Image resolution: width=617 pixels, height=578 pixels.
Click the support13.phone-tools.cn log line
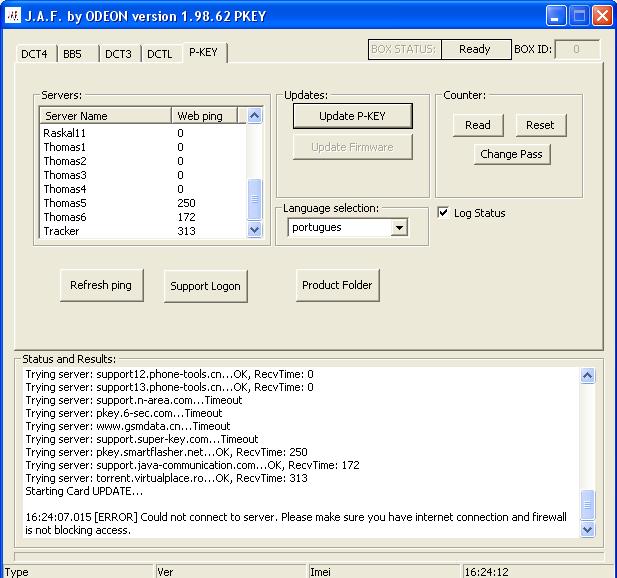click(170, 387)
